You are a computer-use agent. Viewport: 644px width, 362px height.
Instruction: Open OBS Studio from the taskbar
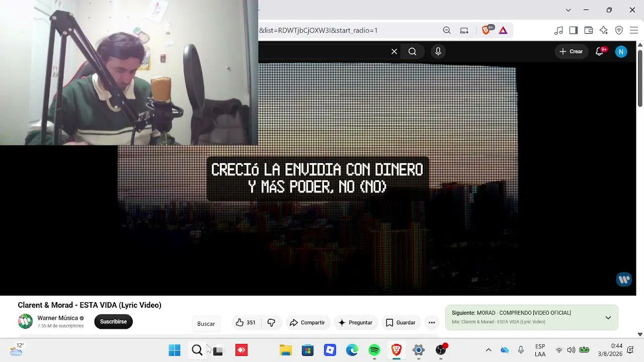tap(441, 350)
